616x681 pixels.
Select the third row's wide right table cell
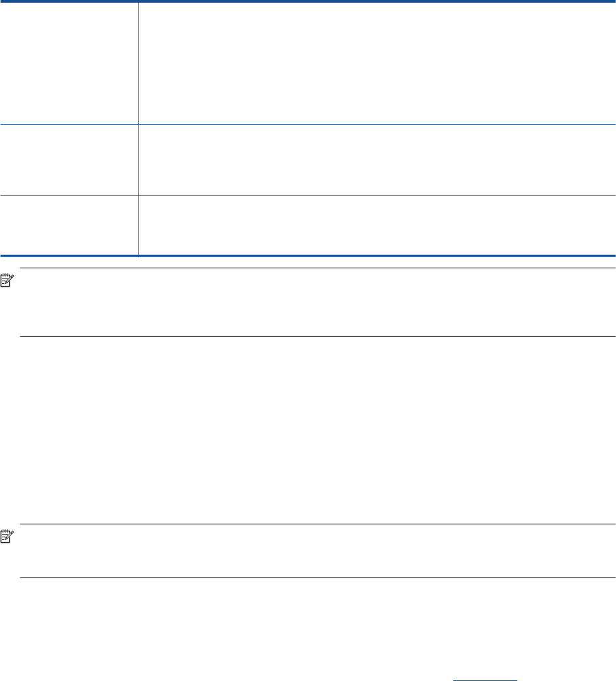(x=376, y=225)
